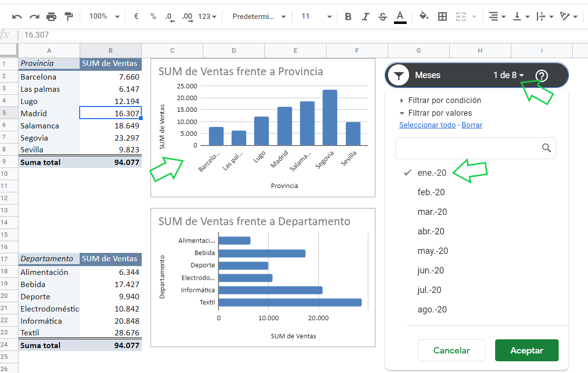Screen dimensions: 588x373
Task: Click the 'Segovia' cell
Action: [x=49, y=138]
